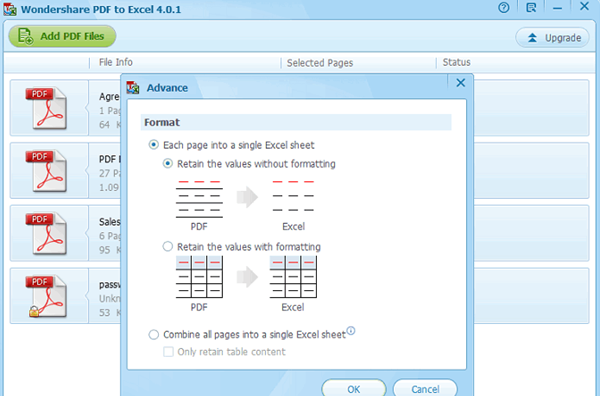
Task: Select the locked password PDF icon
Action: 46,296
